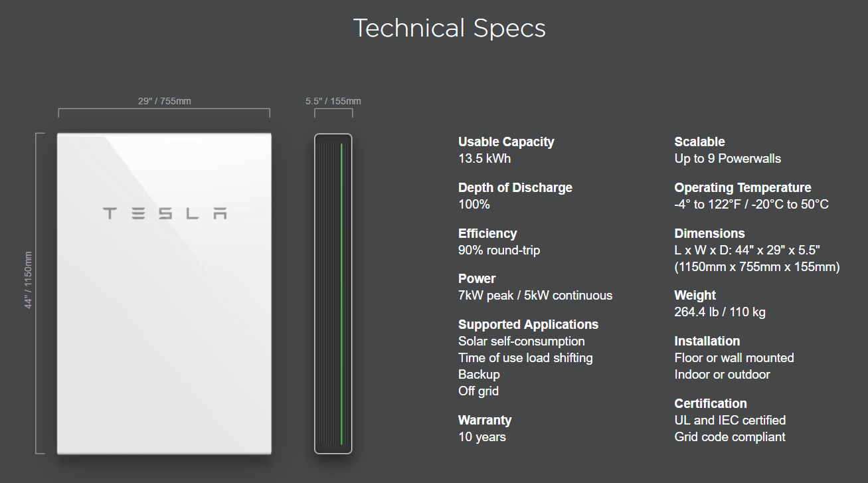Select the 13.5 kWh capacity value

[x=485, y=158]
